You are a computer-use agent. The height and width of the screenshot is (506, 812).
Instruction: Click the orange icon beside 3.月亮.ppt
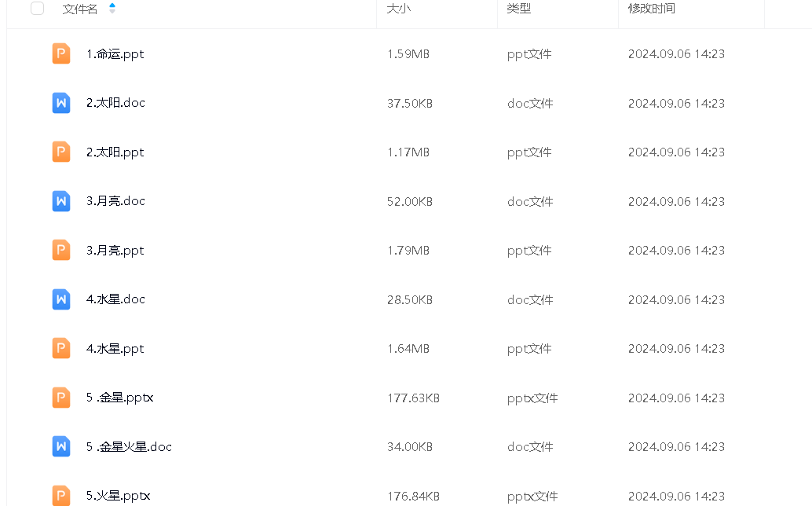[61, 250]
